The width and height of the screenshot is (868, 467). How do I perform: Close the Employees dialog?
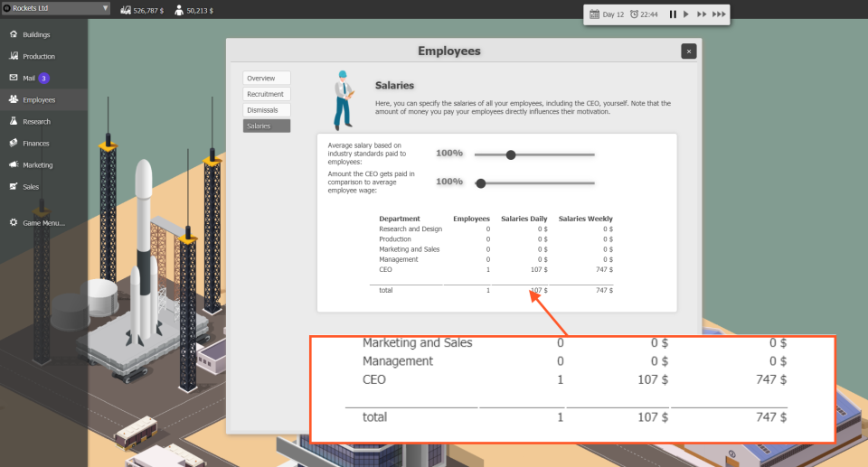(689, 51)
